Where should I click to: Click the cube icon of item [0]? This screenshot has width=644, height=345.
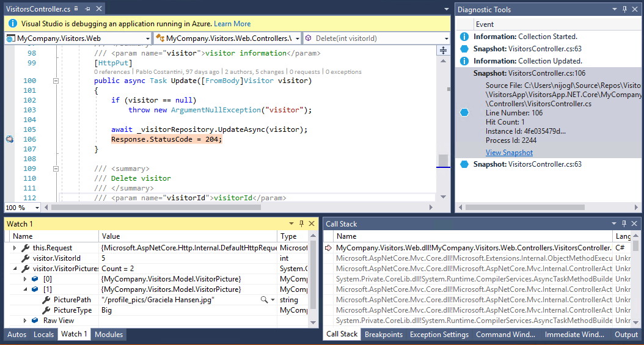pos(35,279)
